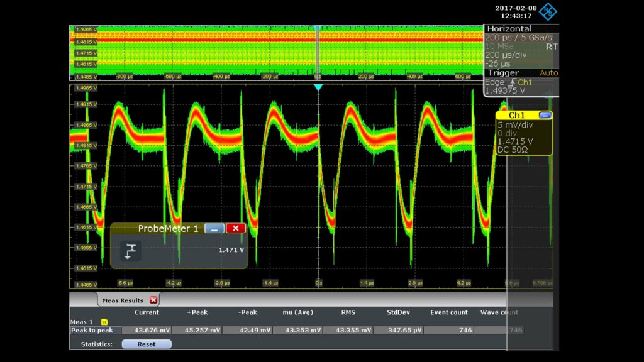The height and width of the screenshot is (362, 644).
Task: Open the Horizontal settings panel header
Action: (x=509, y=28)
